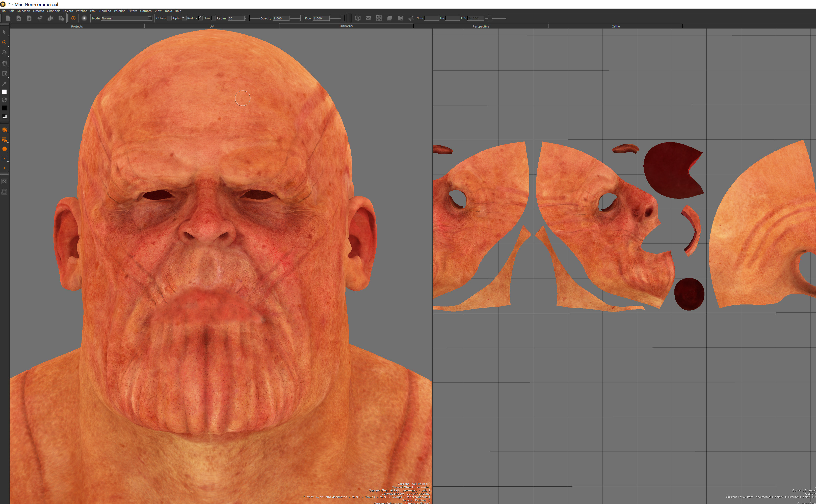The width and height of the screenshot is (816, 504).
Task: Pick the Color Picker eyedropper tool
Action: click(4, 83)
